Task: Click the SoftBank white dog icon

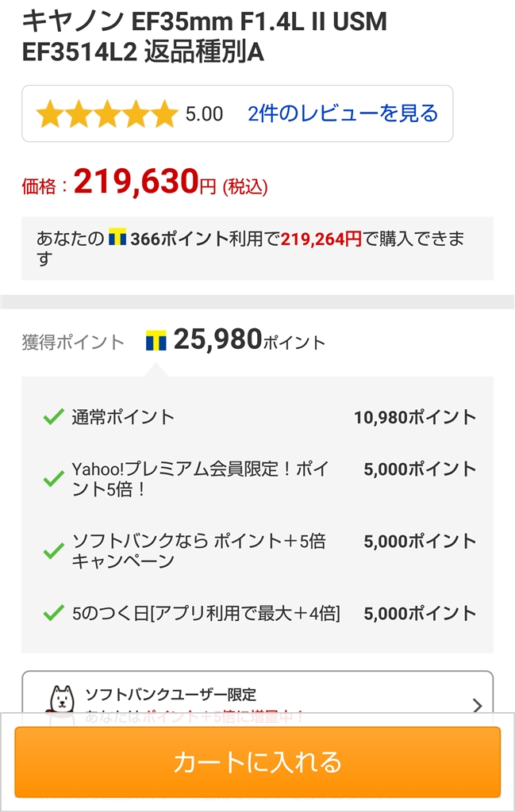Action: pos(62,699)
